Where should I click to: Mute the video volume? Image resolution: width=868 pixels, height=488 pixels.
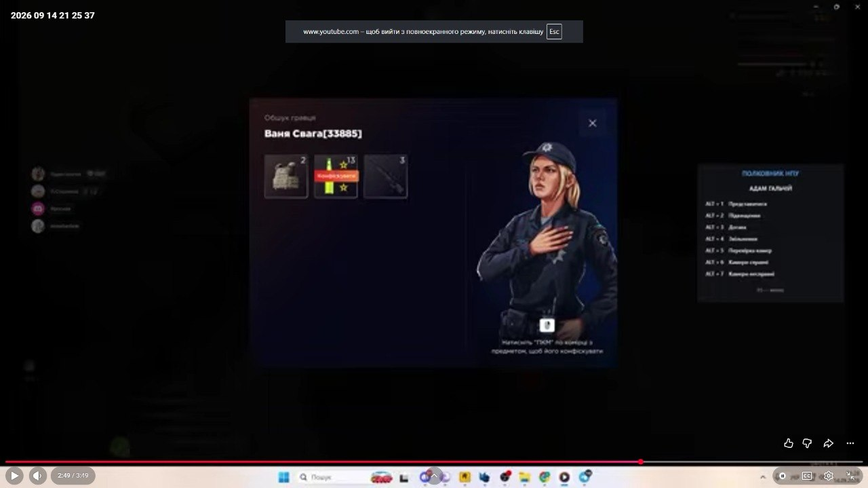38,476
